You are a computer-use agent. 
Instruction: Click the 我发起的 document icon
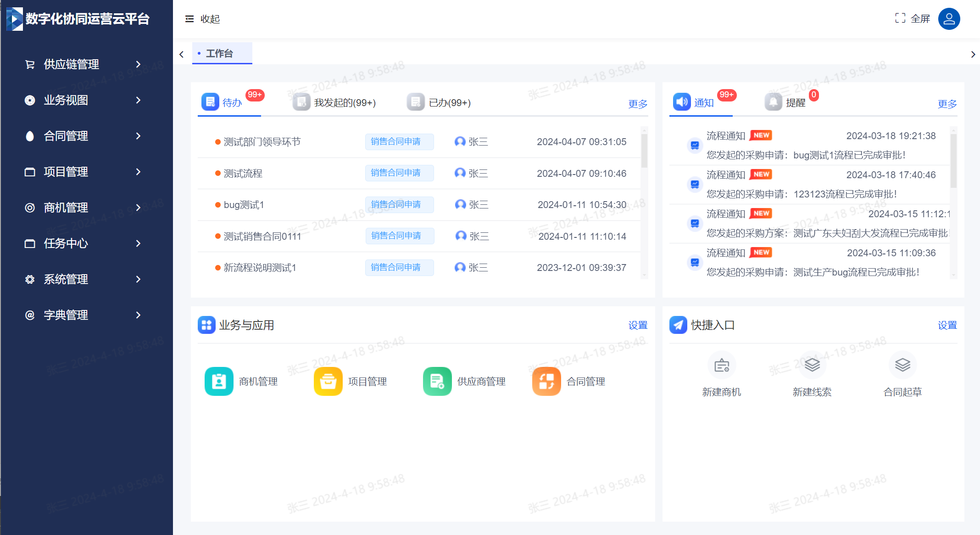pyautogui.click(x=302, y=102)
